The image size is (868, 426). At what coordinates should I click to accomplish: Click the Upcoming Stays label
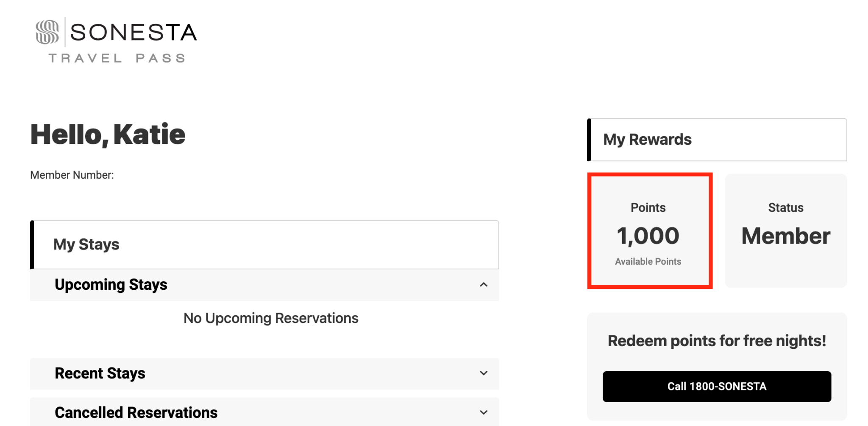(x=111, y=285)
